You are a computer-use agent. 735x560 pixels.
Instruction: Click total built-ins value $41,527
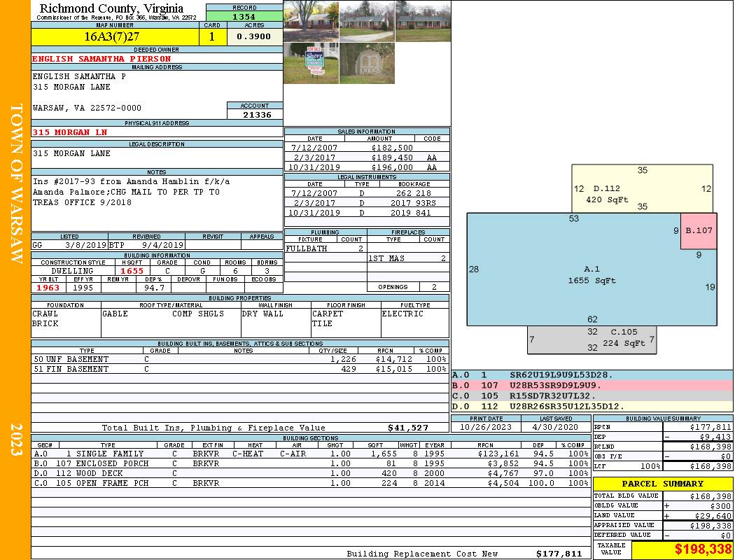click(408, 428)
